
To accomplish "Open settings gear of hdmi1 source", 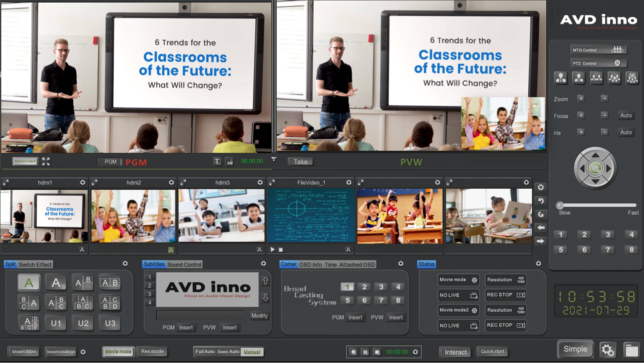I will point(83,182).
